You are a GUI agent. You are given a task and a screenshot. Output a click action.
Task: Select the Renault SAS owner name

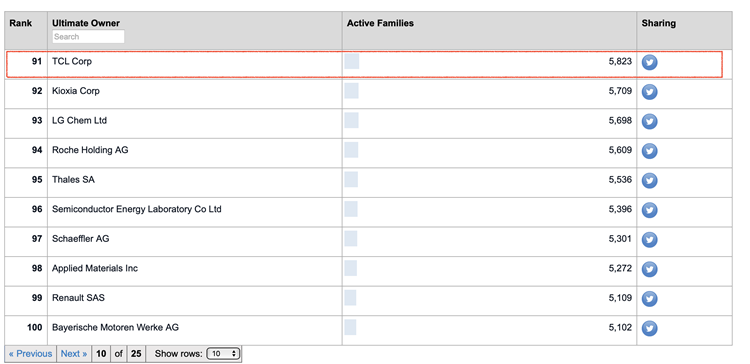pos(78,298)
